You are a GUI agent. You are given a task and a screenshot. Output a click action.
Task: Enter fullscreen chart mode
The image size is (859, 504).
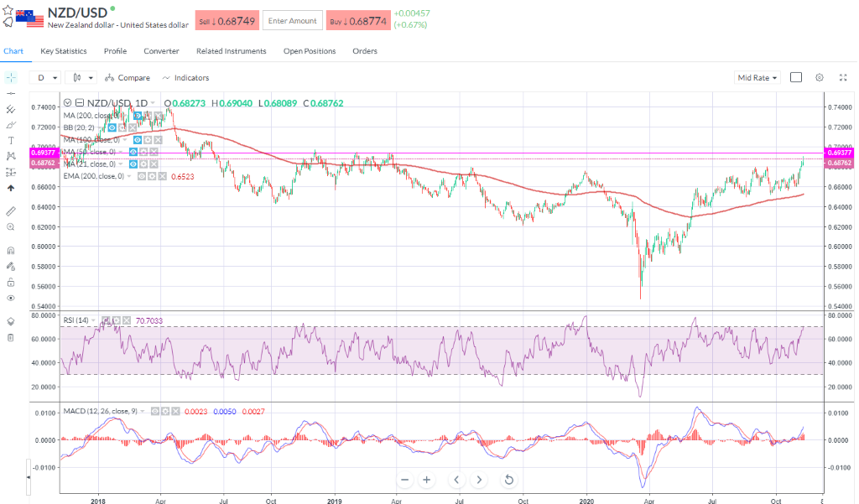click(796, 77)
